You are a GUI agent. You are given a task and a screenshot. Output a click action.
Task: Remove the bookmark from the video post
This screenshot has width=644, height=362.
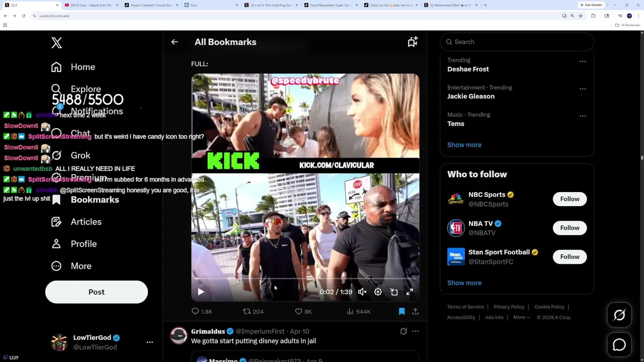tap(401, 312)
